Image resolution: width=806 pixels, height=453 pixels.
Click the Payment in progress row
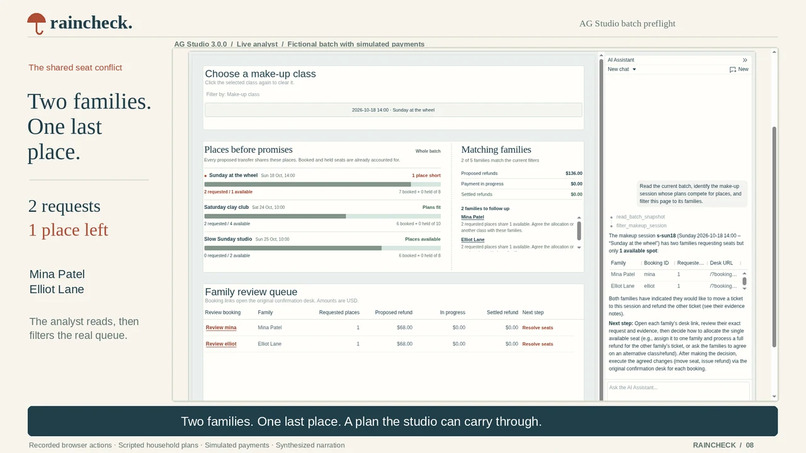tap(521, 184)
